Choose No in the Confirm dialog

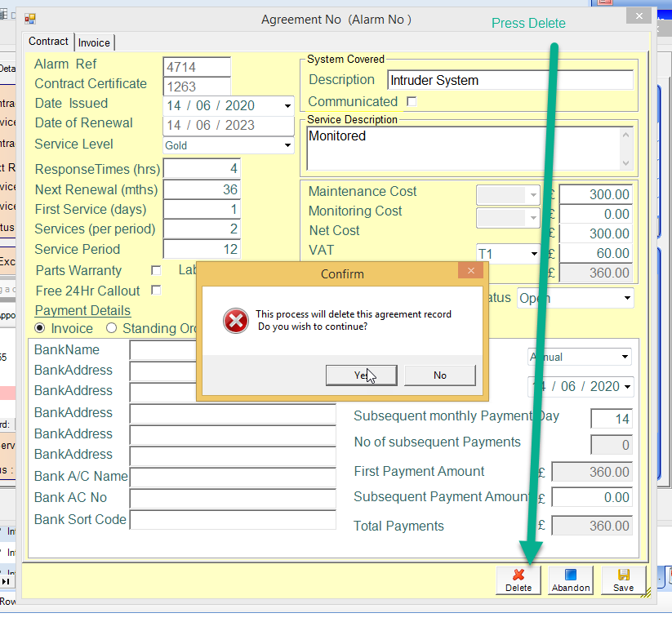[440, 375]
